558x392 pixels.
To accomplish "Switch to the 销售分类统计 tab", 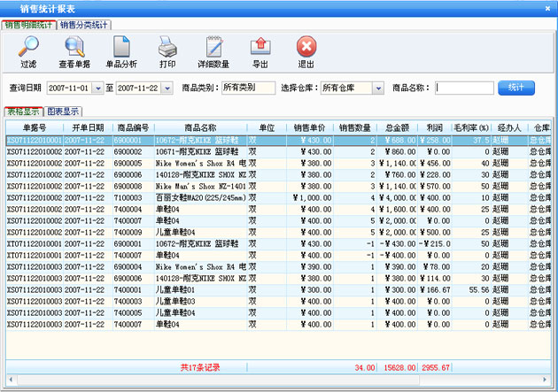I will tap(84, 24).
